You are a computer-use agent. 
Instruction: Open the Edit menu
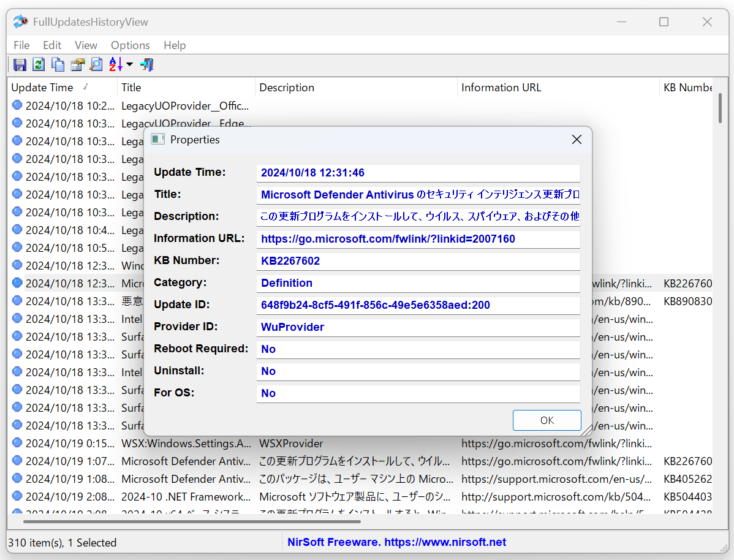(51, 45)
